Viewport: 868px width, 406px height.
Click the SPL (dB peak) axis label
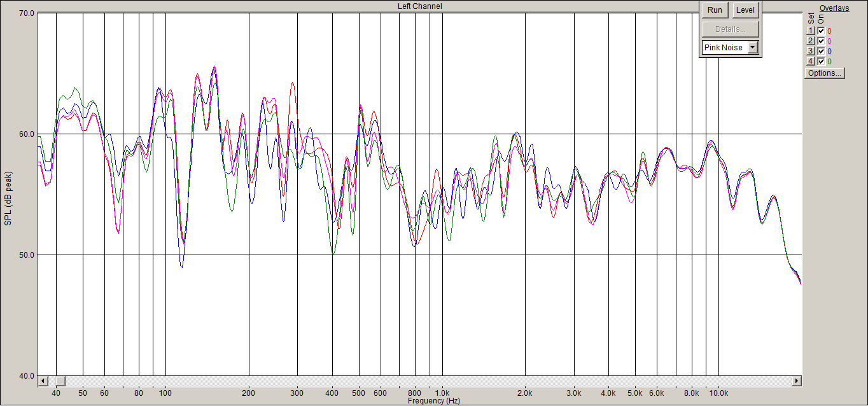coord(8,198)
